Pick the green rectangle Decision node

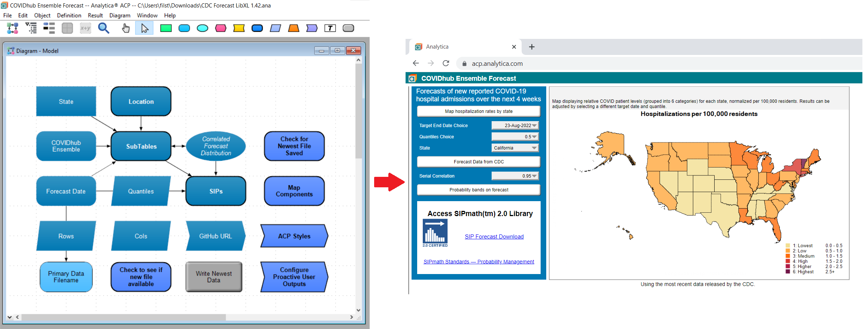point(166,28)
